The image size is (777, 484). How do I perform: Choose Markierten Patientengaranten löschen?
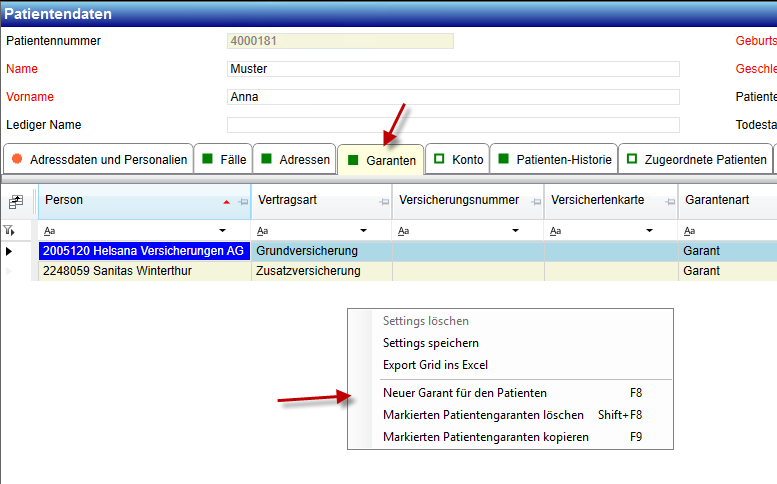click(510, 415)
